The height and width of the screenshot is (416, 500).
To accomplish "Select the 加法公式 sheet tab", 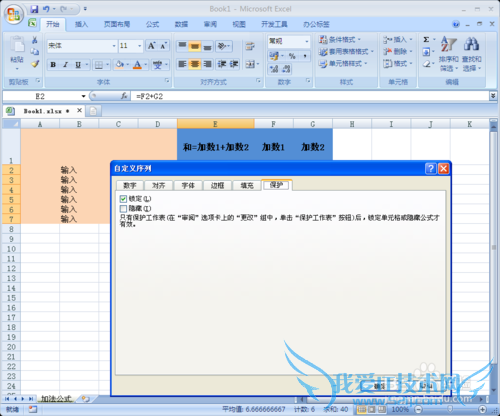I will point(56,399).
